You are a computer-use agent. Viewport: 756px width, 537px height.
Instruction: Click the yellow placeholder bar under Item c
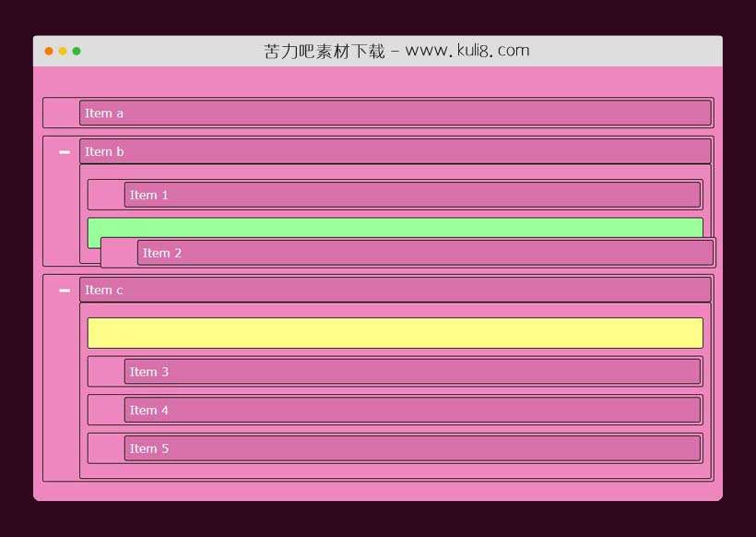[x=395, y=333]
